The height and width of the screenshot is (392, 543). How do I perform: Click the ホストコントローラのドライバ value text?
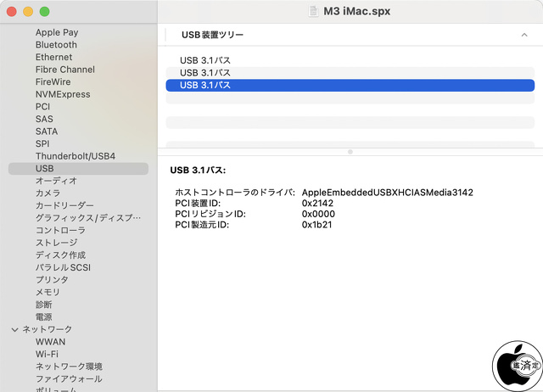(x=387, y=193)
